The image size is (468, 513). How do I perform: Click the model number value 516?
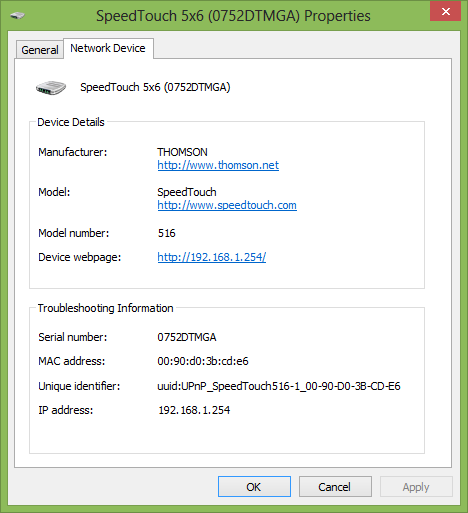click(x=166, y=233)
